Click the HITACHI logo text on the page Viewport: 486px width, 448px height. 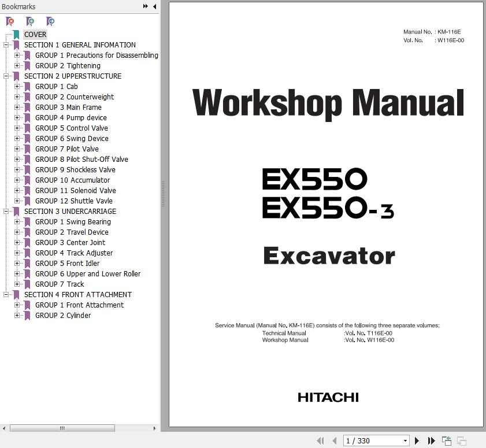(328, 397)
